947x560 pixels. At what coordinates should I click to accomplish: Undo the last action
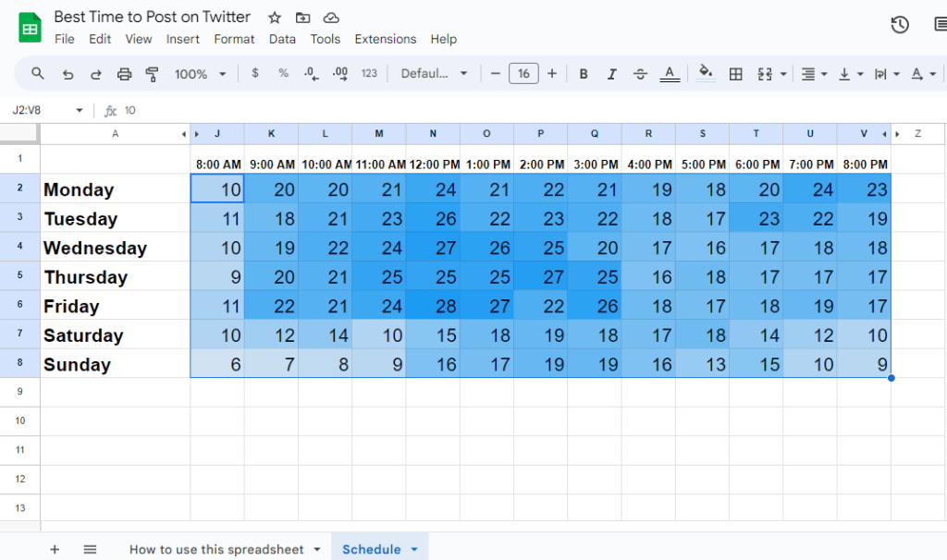tap(68, 74)
